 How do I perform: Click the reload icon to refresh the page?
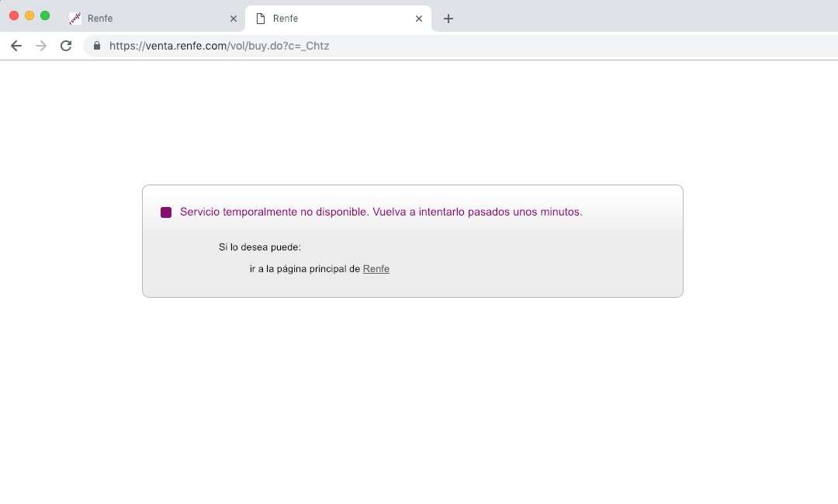point(66,46)
